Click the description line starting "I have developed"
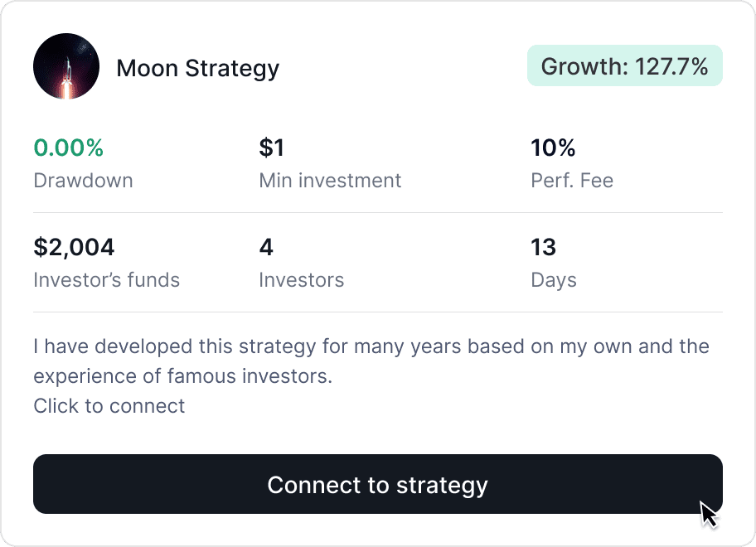The width and height of the screenshot is (756, 547). 371,346
